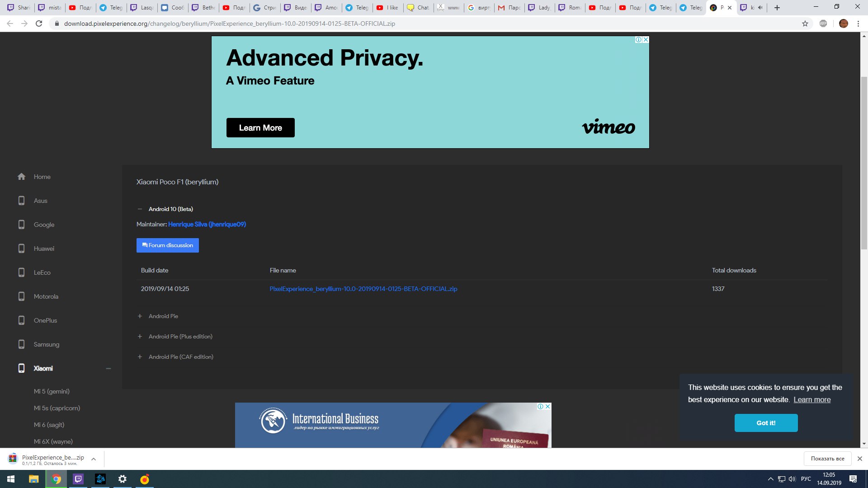Click the address bar URL

tap(230, 23)
